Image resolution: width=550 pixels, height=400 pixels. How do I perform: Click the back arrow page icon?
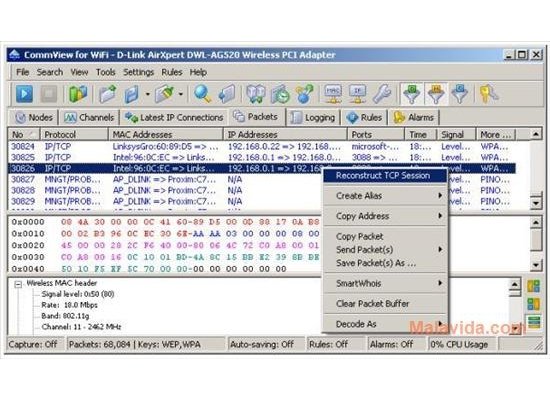227,94
